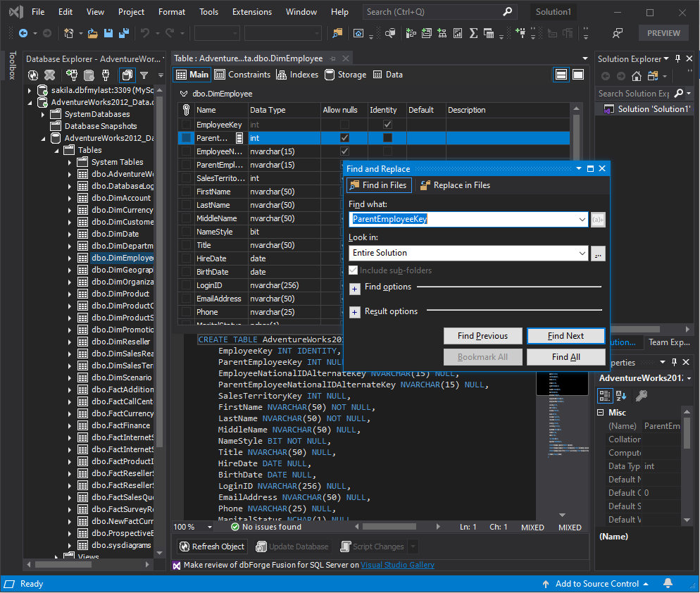This screenshot has height=593, width=700.
Task: Check primary key box for HireDate row
Action: click(x=186, y=258)
